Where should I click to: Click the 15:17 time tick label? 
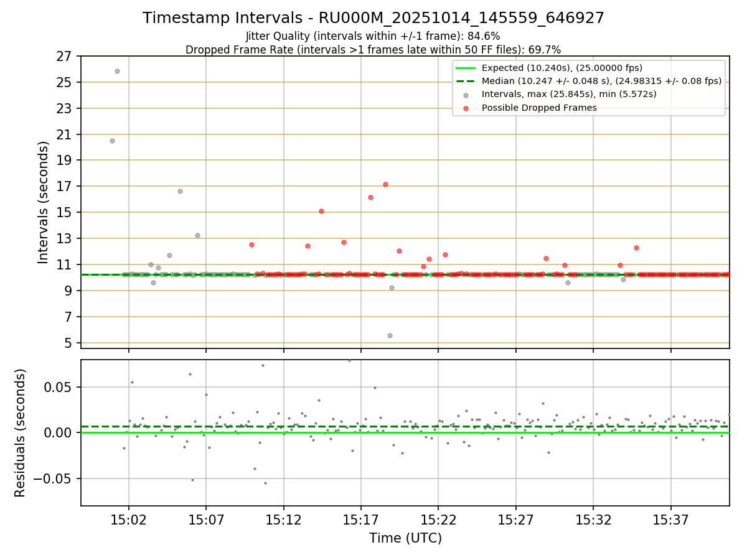click(361, 519)
